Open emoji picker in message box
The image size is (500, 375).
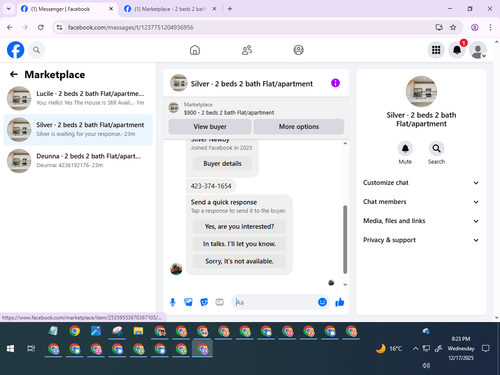point(322,302)
